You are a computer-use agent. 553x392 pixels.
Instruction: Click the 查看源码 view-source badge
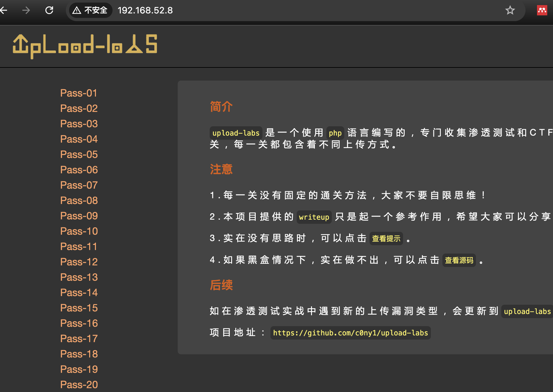[x=459, y=260]
